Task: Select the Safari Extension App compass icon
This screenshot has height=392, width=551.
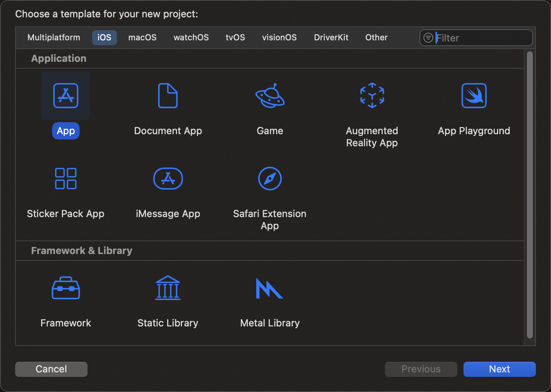Action: click(270, 179)
